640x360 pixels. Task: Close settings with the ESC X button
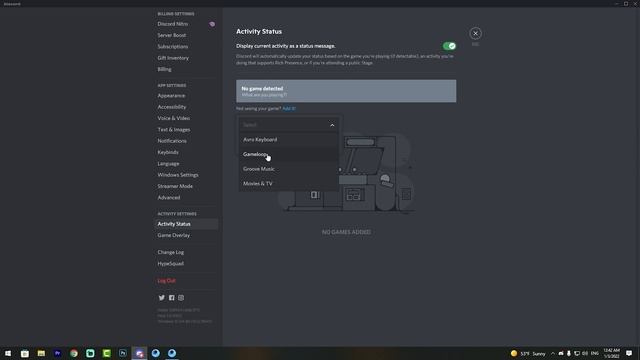tap(475, 33)
